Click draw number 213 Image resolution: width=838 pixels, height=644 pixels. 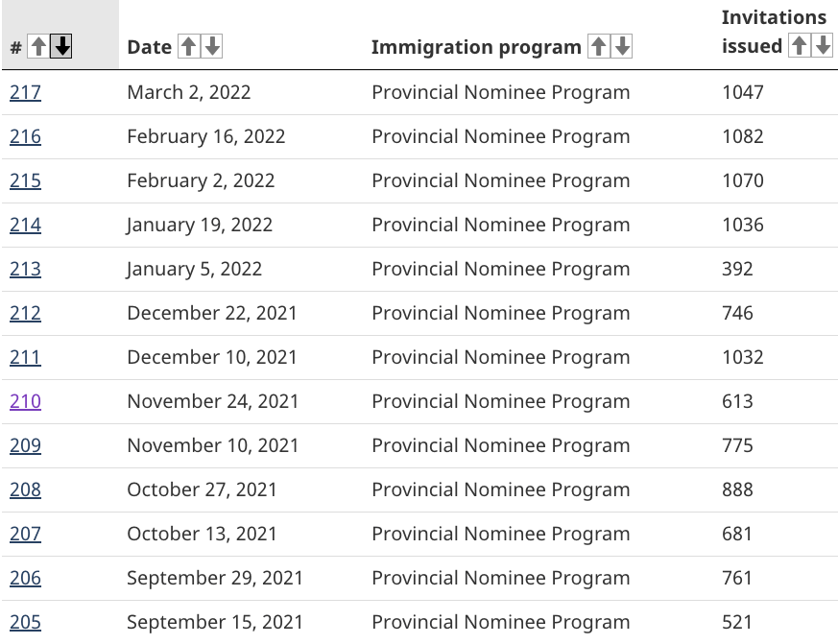point(25,269)
